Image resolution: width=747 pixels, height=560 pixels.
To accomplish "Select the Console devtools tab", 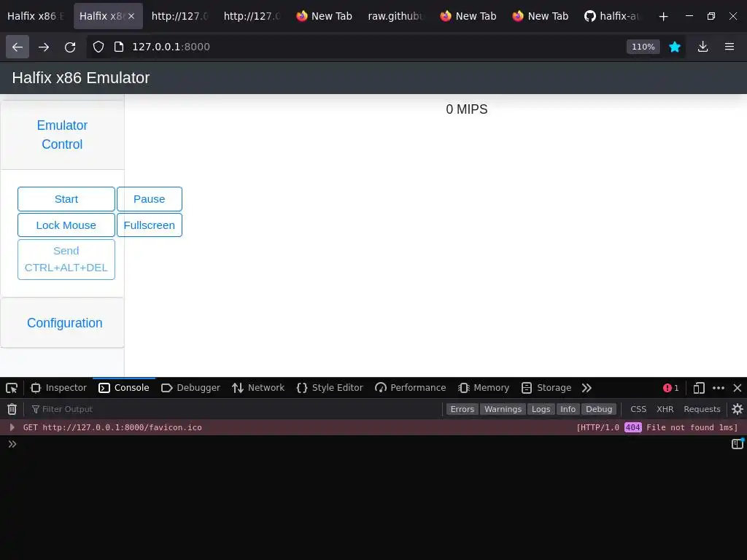I will click(124, 388).
